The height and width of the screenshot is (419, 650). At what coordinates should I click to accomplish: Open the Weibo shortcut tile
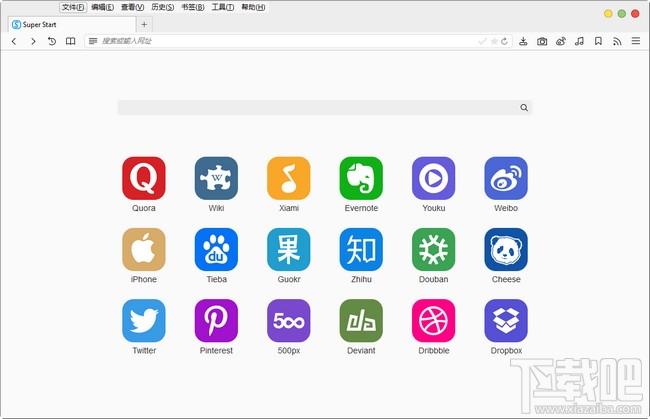pyautogui.click(x=506, y=178)
